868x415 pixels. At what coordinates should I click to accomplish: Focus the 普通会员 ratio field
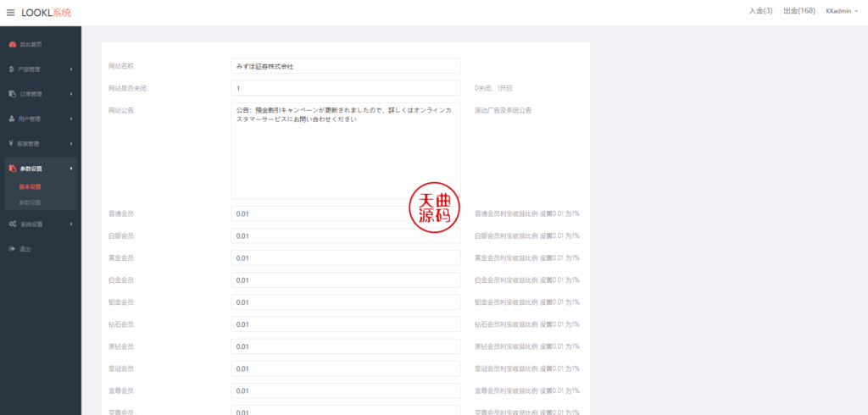346,213
